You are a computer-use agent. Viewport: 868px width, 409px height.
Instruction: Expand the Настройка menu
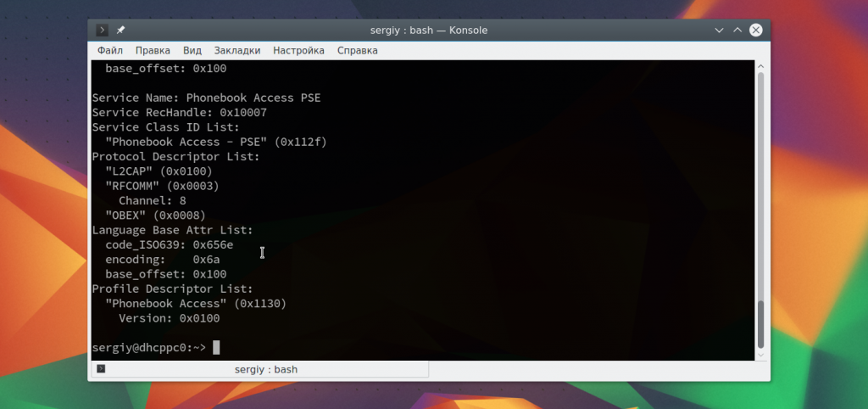(x=298, y=51)
